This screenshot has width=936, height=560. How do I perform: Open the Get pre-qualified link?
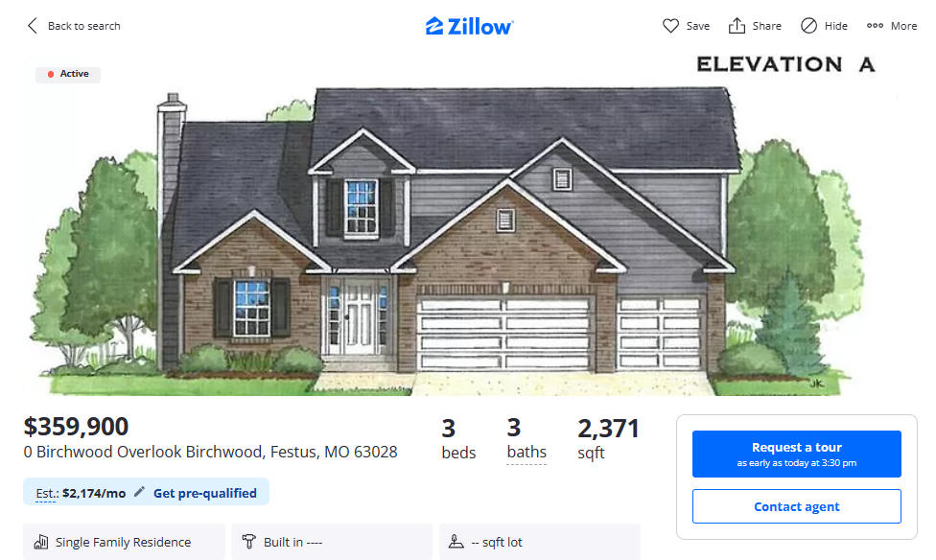pyautogui.click(x=205, y=493)
